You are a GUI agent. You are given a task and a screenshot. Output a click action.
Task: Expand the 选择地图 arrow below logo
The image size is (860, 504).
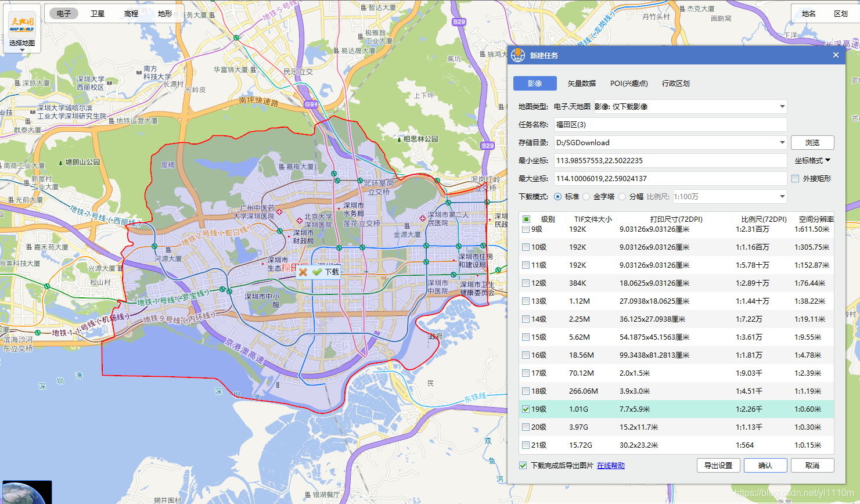[x=22, y=50]
